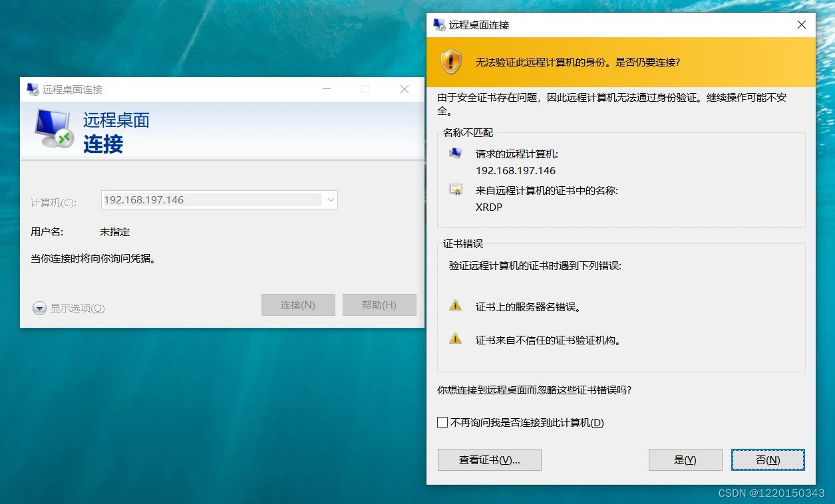Click the 帮助(H) button
This screenshot has width=835, height=504.
tap(379, 305)
